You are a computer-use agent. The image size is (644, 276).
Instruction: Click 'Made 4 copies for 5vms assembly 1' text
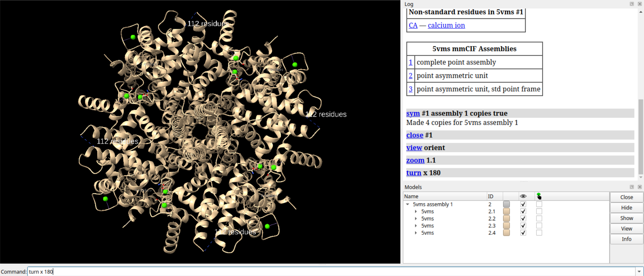tap(462, 123)
